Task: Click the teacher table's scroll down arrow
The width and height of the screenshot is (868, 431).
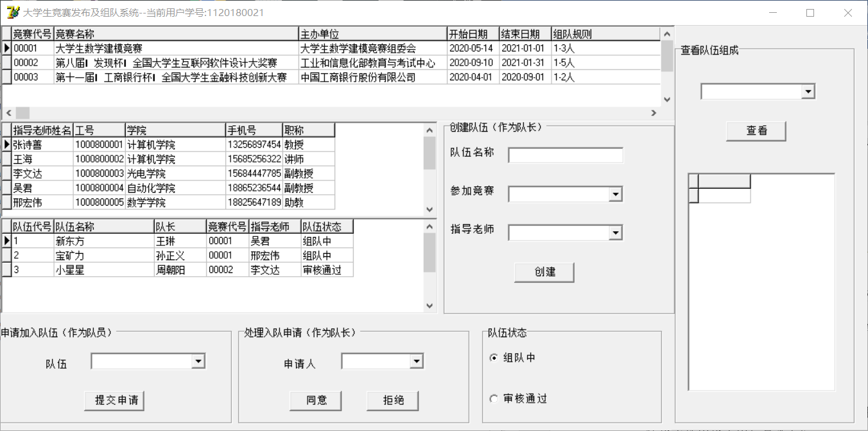Action: click(430, 210)
